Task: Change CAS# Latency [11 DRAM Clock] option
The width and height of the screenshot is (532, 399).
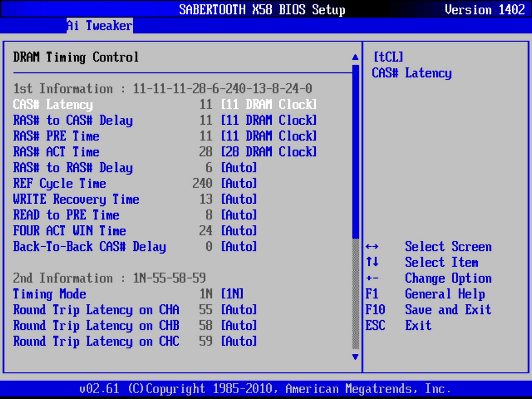Action: click(269, 104)
